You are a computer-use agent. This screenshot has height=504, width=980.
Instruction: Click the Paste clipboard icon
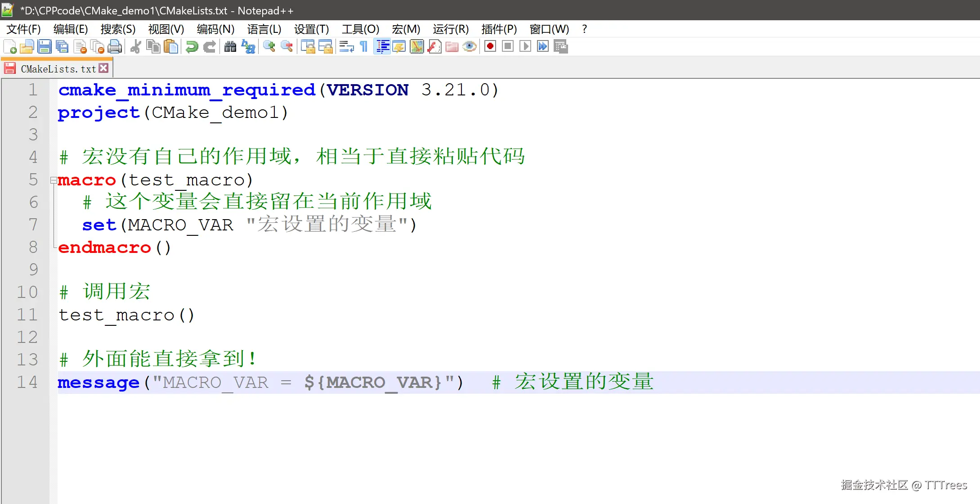click(171, 46)
